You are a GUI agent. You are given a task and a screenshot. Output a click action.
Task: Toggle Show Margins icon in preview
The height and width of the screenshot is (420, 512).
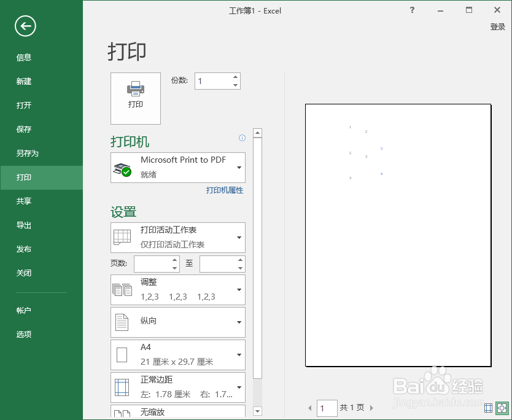coord(488,408)
